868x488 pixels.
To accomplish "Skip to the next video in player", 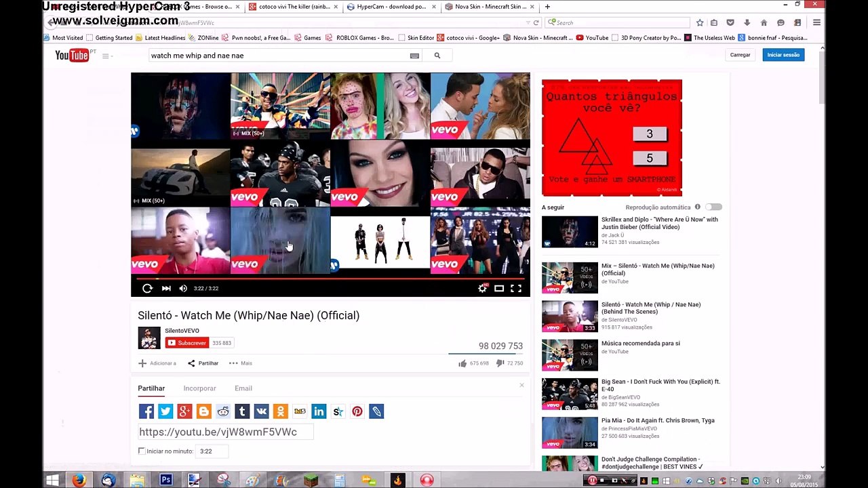I will (x=166, y=288).
